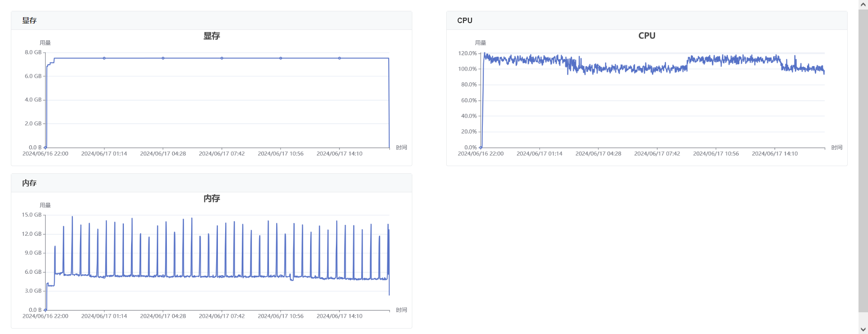Click the 显存 chart title
This screenshot has height=334, width=868.
212,36
